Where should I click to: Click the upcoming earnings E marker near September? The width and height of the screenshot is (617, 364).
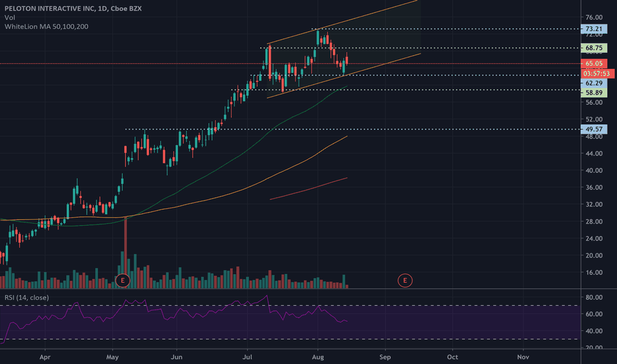(405, 281)
